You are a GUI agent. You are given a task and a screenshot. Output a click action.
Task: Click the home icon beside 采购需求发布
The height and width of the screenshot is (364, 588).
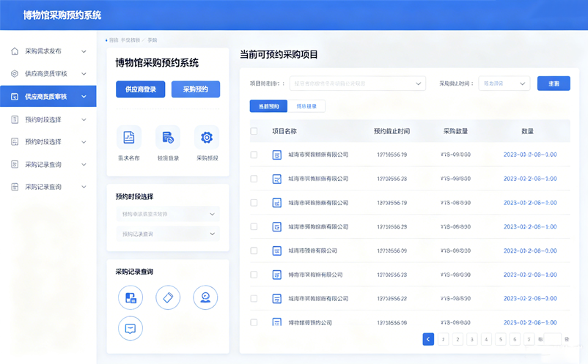(x=15, y=51)
